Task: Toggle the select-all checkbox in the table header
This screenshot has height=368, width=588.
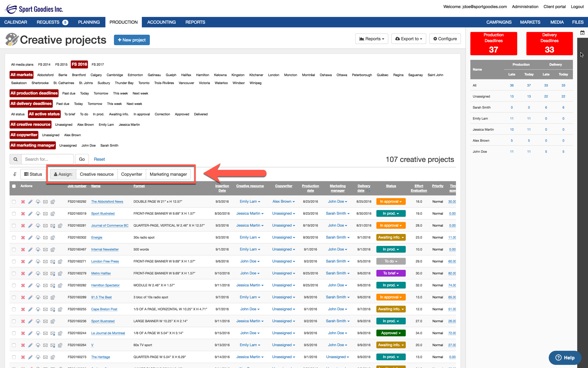Action: [x=14, y=186]
